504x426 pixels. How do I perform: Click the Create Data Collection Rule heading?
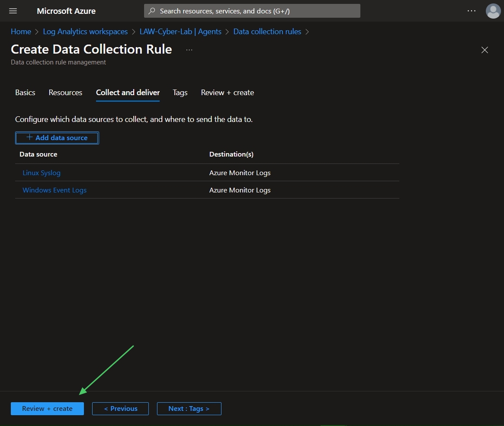91,49
